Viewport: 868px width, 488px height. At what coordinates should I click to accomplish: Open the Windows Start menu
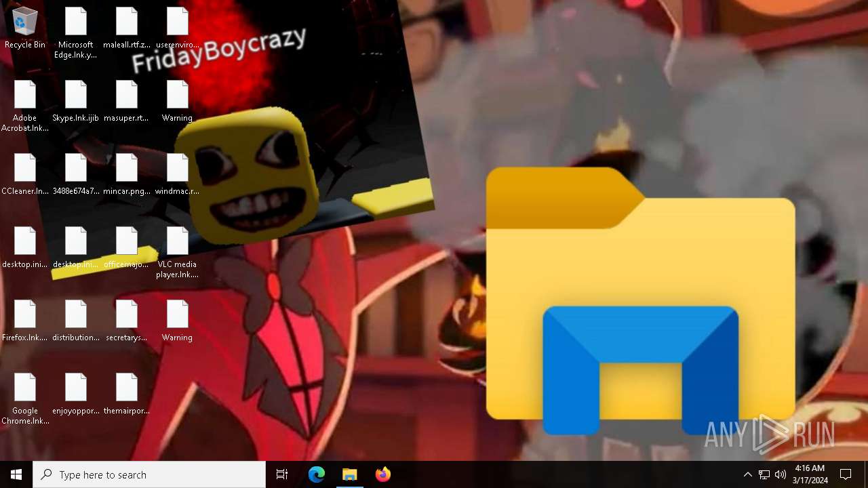click(16, 474)
